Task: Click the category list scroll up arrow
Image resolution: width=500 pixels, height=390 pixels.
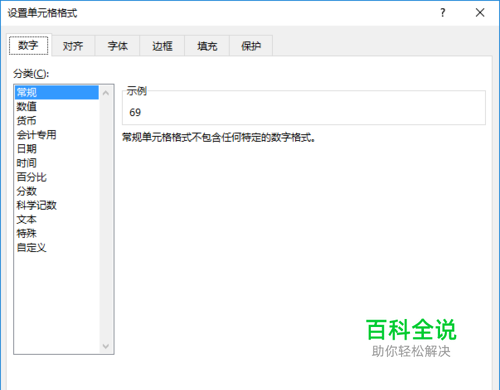Action: (106, 93)
